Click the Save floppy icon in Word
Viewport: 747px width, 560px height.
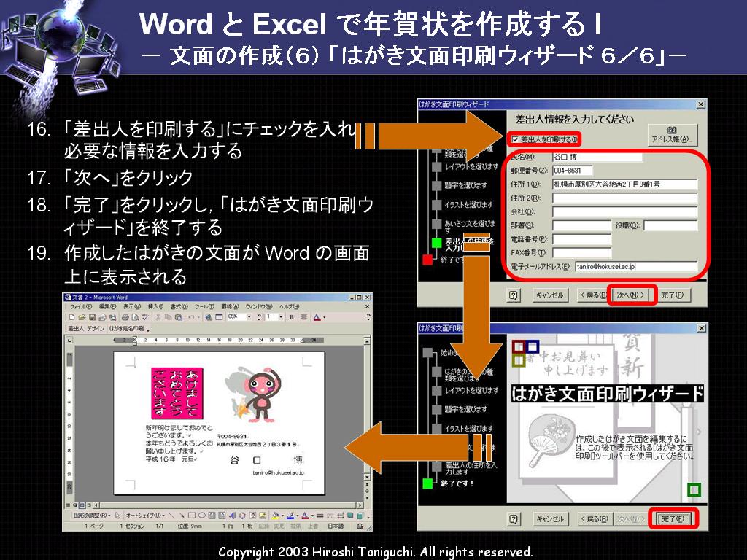[92, 318]
